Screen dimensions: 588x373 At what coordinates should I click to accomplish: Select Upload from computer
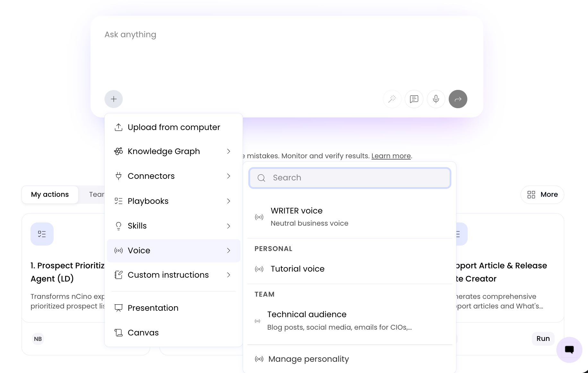point(174,127)
